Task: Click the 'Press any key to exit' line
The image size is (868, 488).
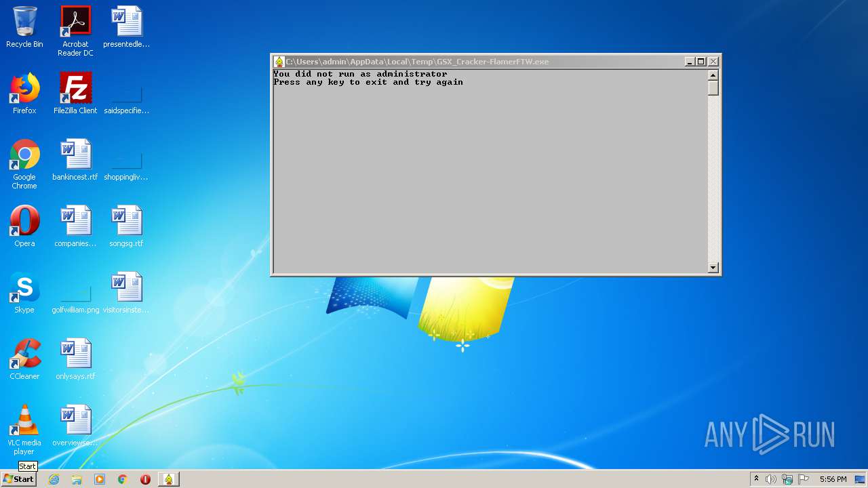Action: (368, 82)
